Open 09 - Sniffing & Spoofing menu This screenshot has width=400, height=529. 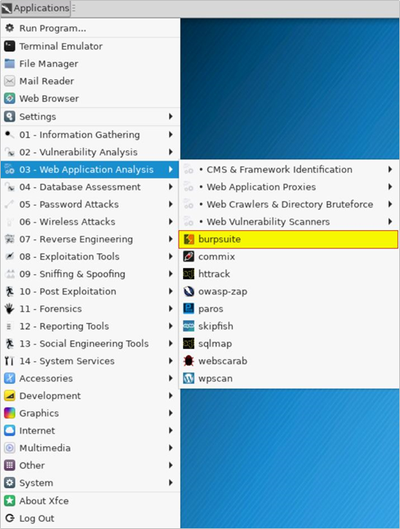pos(90,274)
